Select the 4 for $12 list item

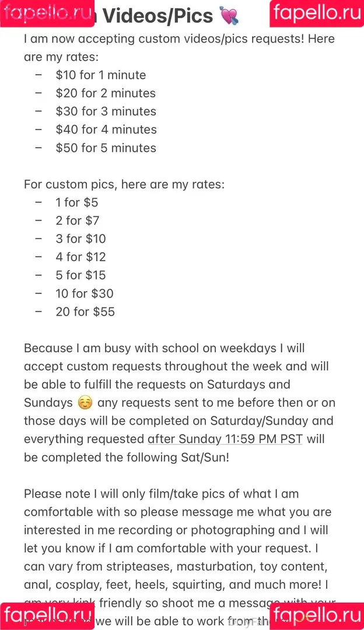(x=80, y=257)
